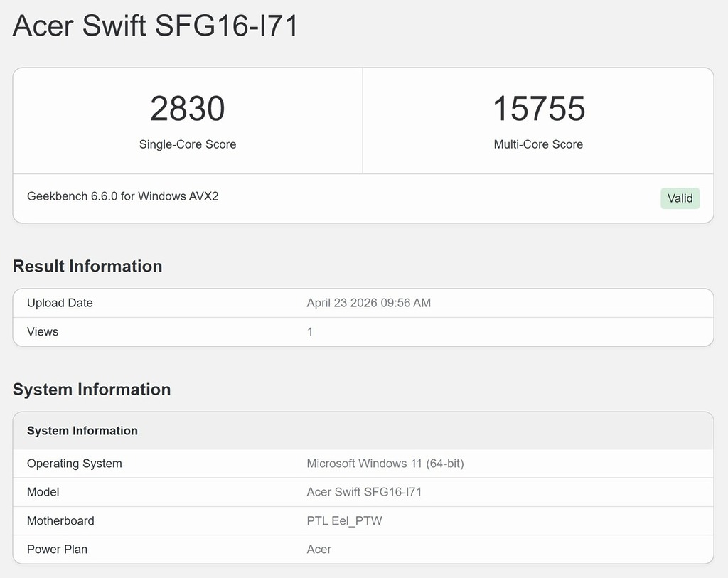
Task: Click the Multi-Core Score label
Action: (538, 144)
